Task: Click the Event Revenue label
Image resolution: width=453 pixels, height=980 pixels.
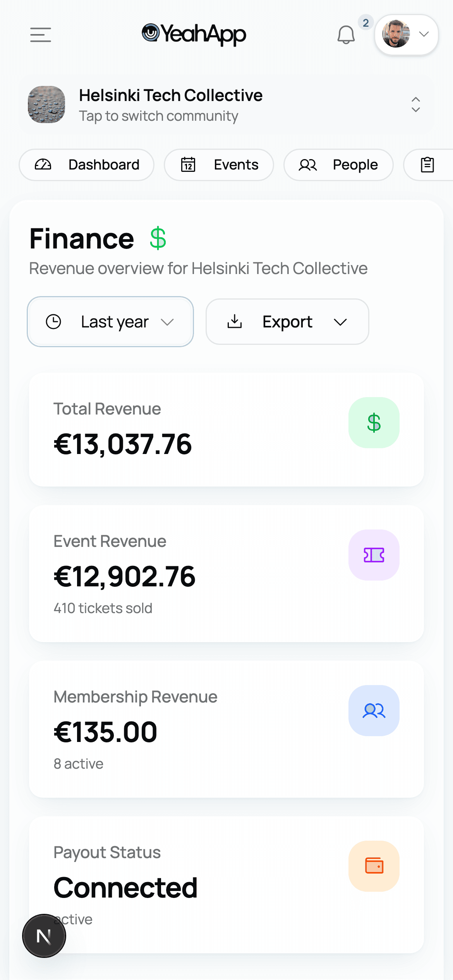Action: pyautogui.click(x=110, y=541)
